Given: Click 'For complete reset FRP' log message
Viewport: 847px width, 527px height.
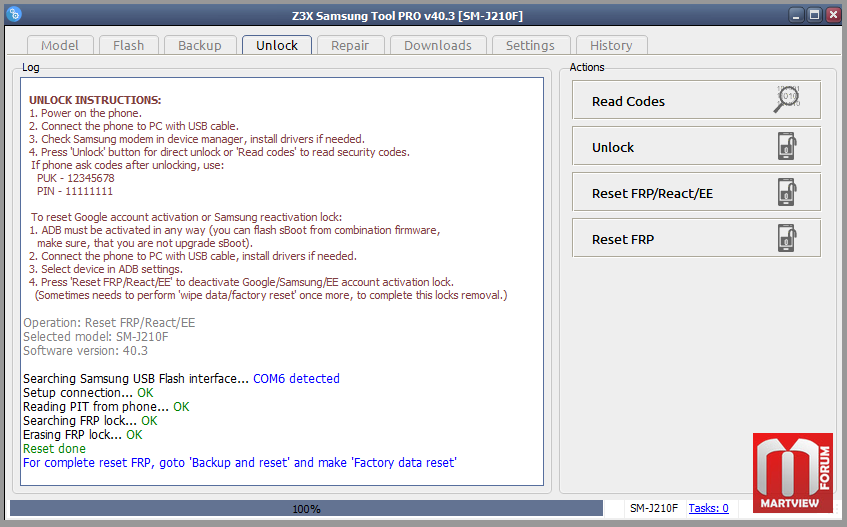Looking at the screenshot, I should point(240,463).
